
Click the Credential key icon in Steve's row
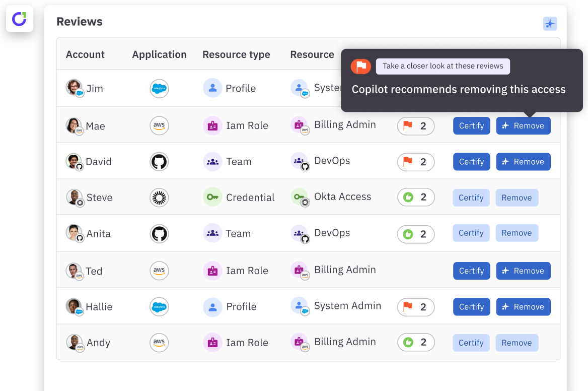click(212, 197)
